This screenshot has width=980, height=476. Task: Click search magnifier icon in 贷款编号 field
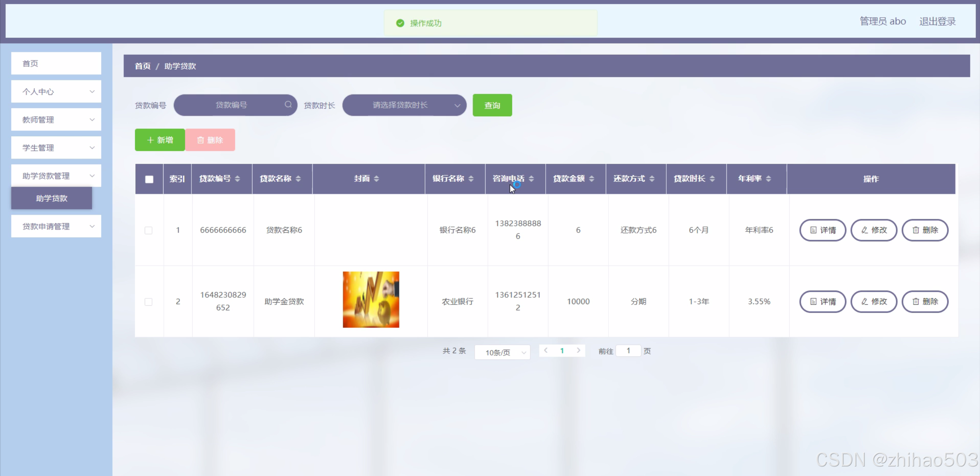pyautogui.click(x=288, y=104)
